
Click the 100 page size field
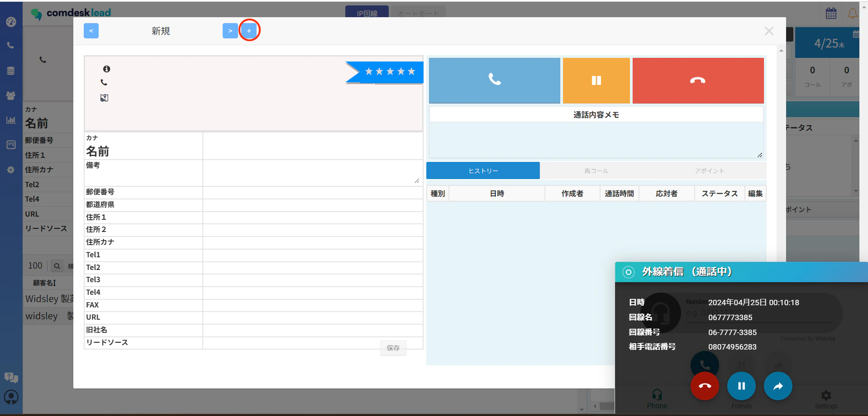coord(35,266)
